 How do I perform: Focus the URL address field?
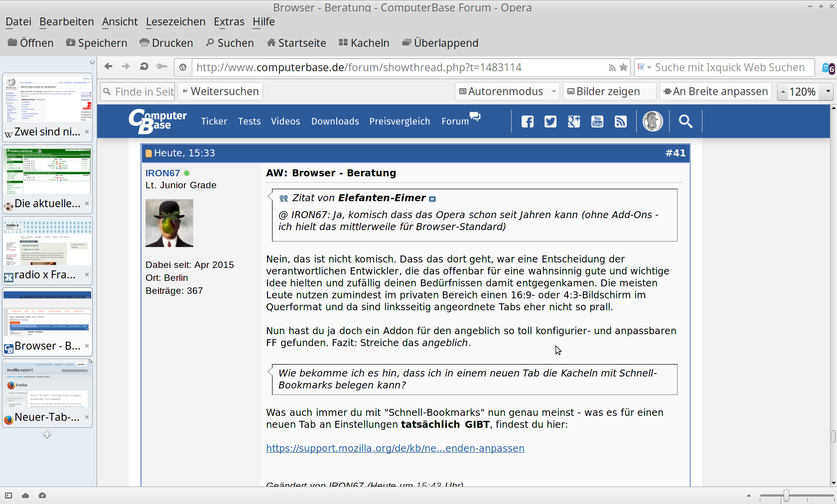point(399,67)
